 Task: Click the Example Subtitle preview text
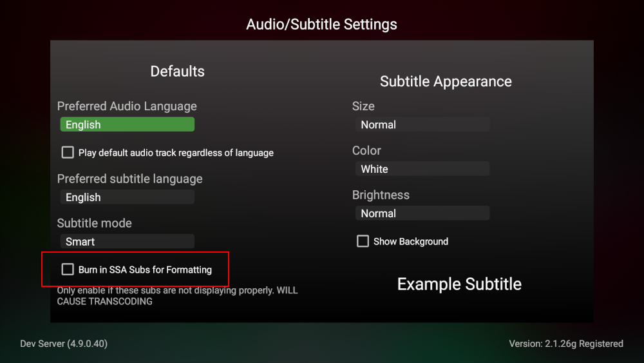[x=459, y=284]
